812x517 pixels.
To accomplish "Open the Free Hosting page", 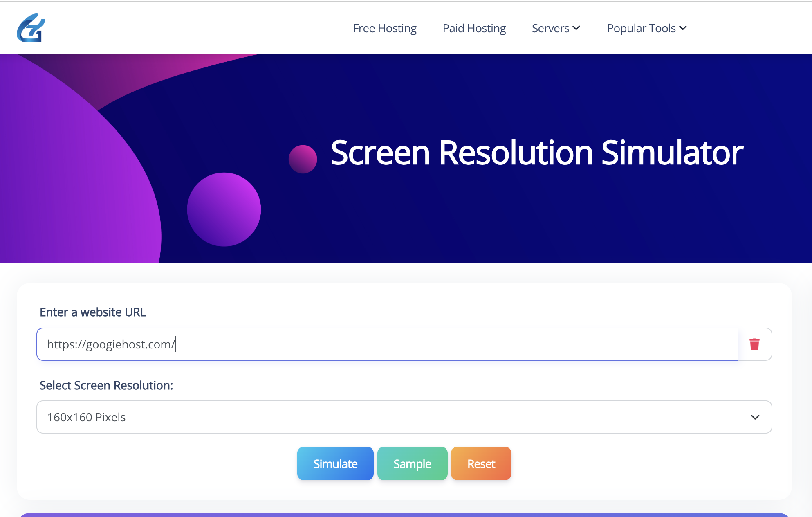I will (x=384, y=28).
